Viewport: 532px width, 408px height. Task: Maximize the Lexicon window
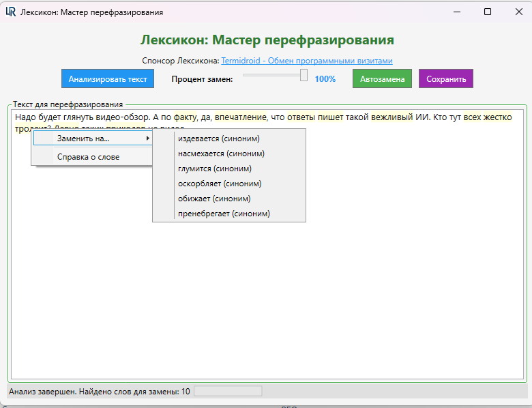(488, 12)
